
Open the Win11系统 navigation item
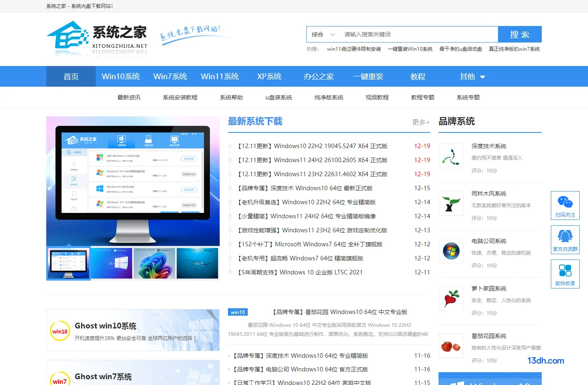220,76
